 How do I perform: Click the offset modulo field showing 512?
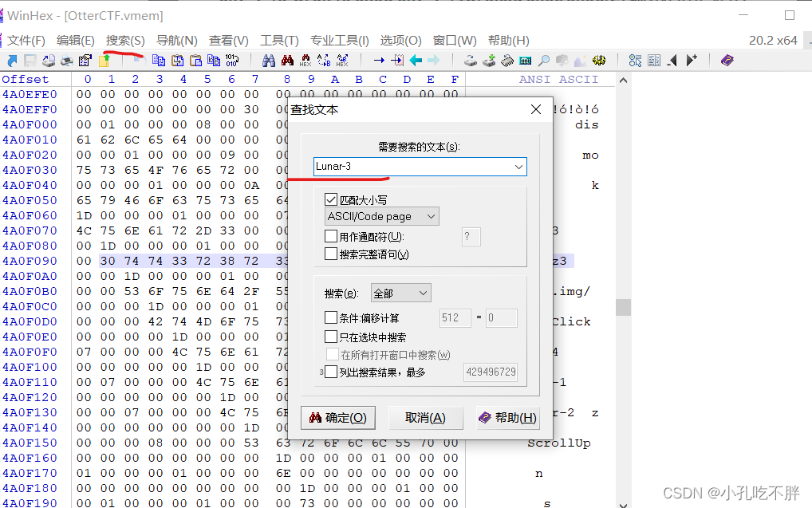pyautogui.click(x=455, y=318)
